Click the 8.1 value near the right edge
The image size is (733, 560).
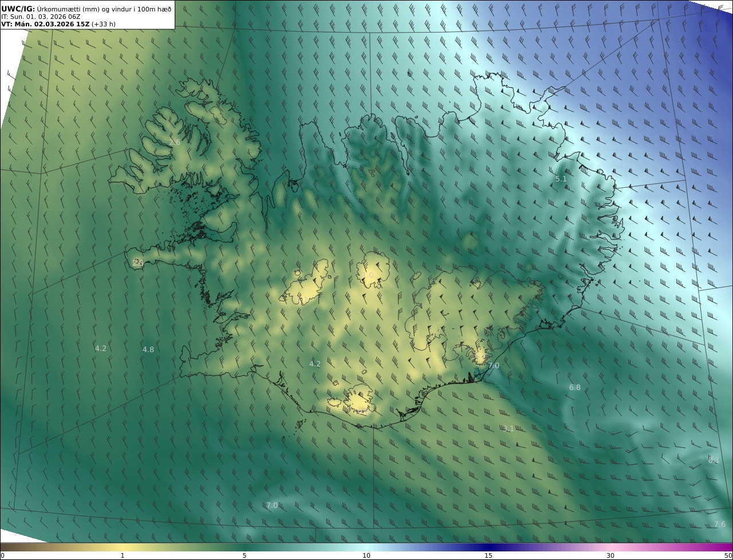(x=714, y=460)
